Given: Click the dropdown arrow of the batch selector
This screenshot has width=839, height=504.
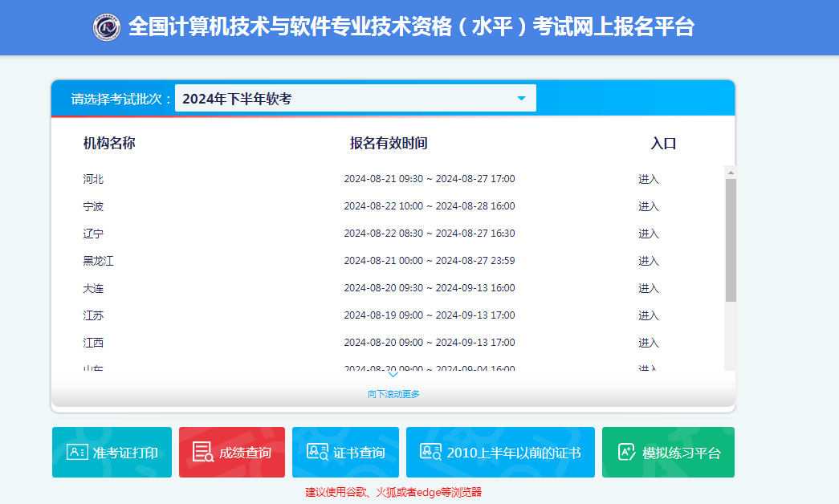Looking at the screenshot, I should click(523, 97).
